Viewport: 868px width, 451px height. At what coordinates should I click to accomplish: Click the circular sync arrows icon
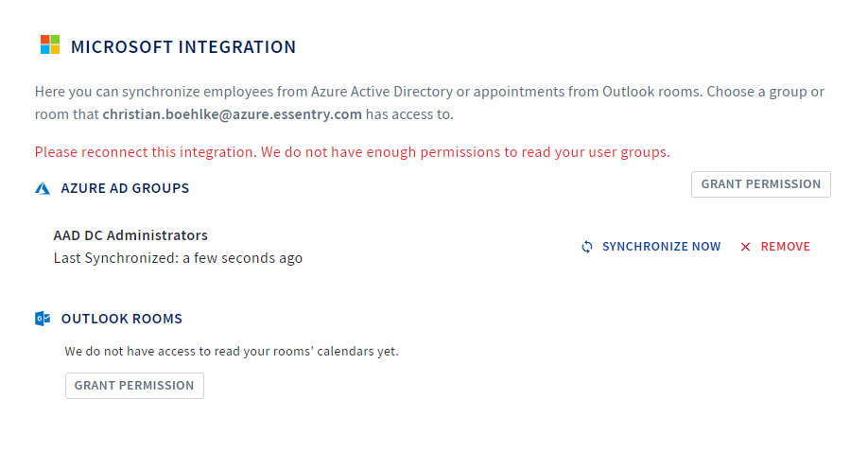click(x=587, y=247)
